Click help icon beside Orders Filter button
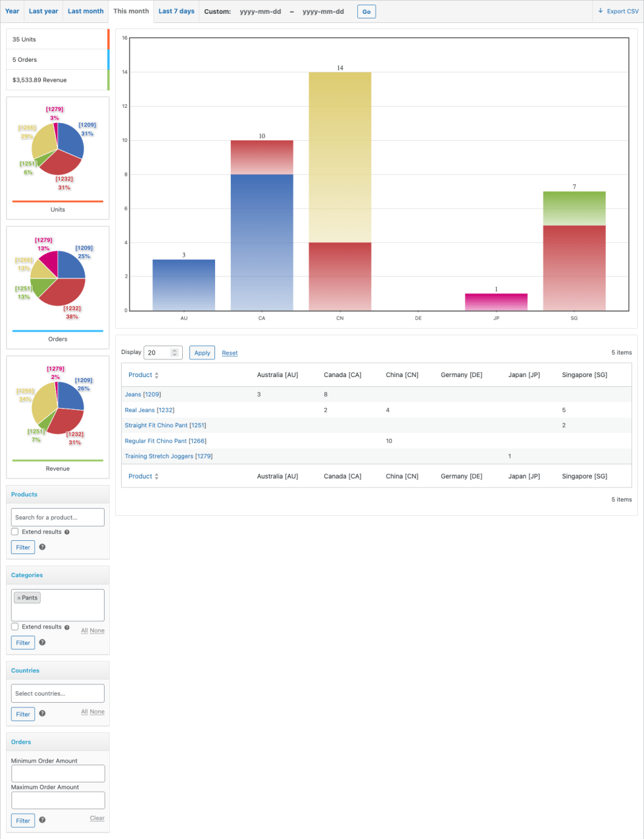Image resolution: width=644 pixels, height=839 pixels. click(42, 820)
